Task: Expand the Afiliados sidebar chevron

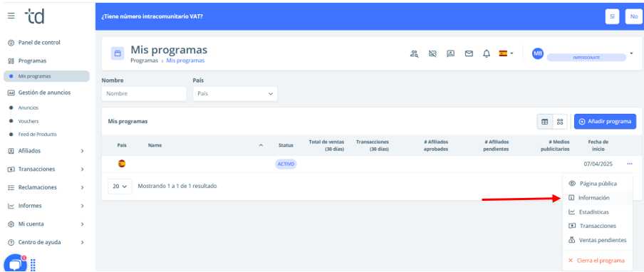Action: tap(82, 151)
